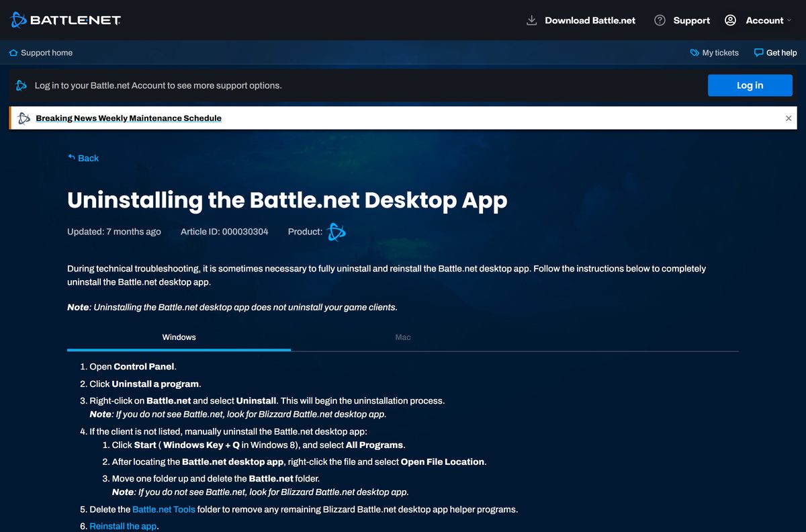Click sub-step mentioning Open File Location

coord(299,461)
